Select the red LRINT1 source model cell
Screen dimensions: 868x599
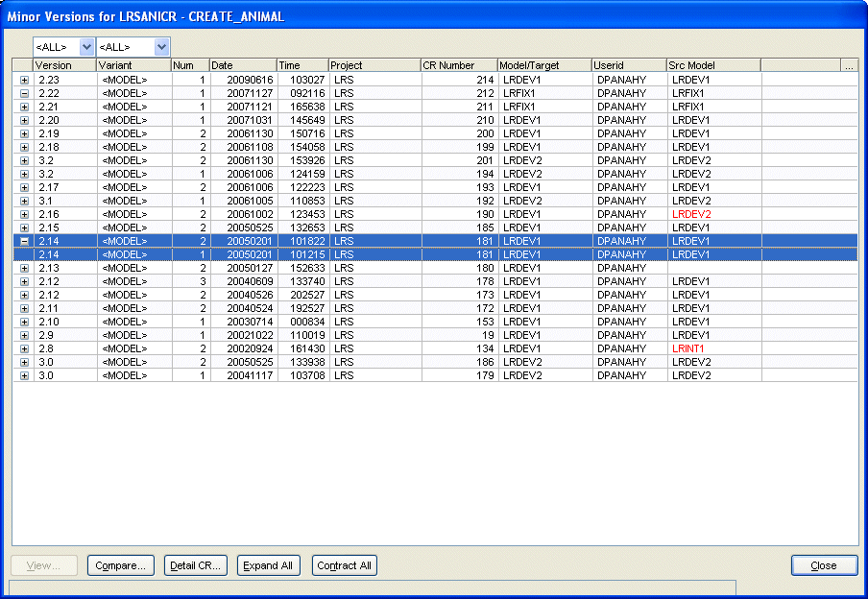click(688, 348)
